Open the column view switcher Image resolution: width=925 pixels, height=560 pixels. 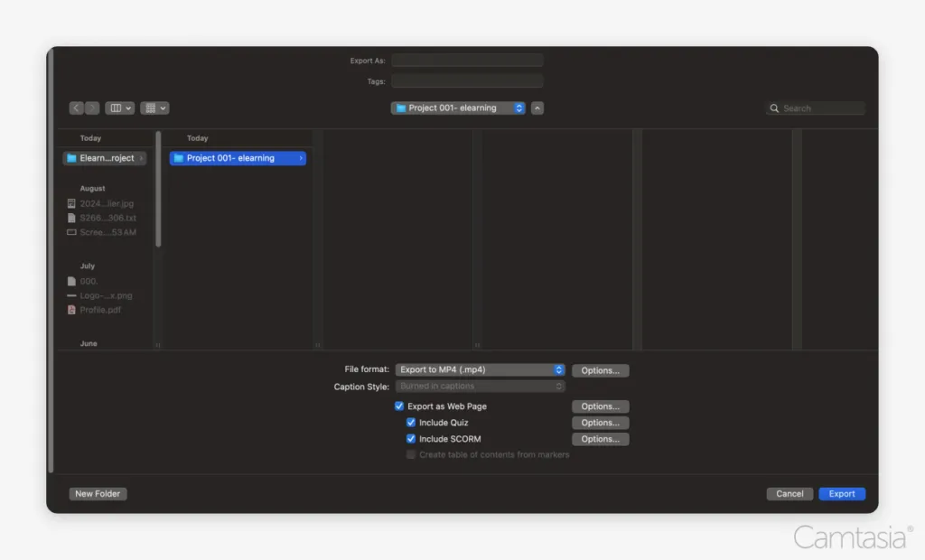click(120, 108)
